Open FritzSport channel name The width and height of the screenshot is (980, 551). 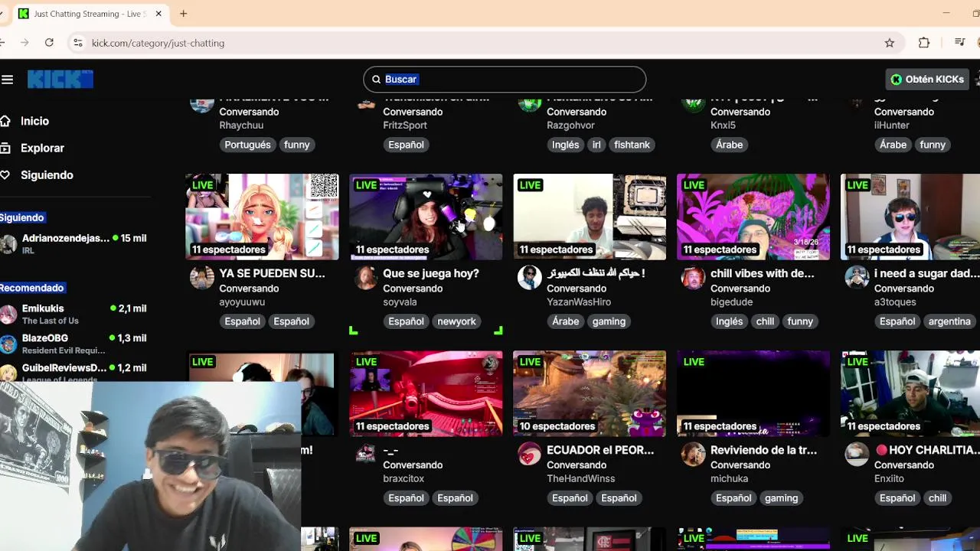coord(405,126)
